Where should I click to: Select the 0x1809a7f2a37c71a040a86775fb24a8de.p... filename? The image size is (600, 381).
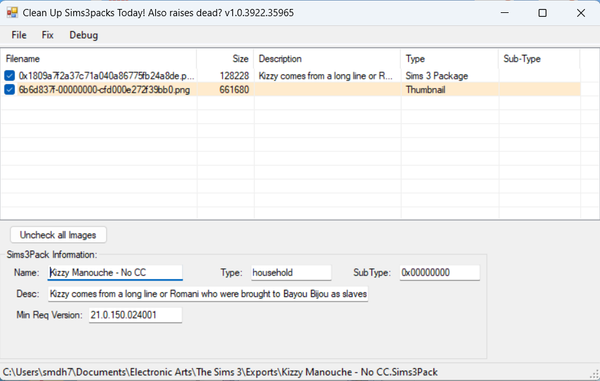click(x=106, y=76)
